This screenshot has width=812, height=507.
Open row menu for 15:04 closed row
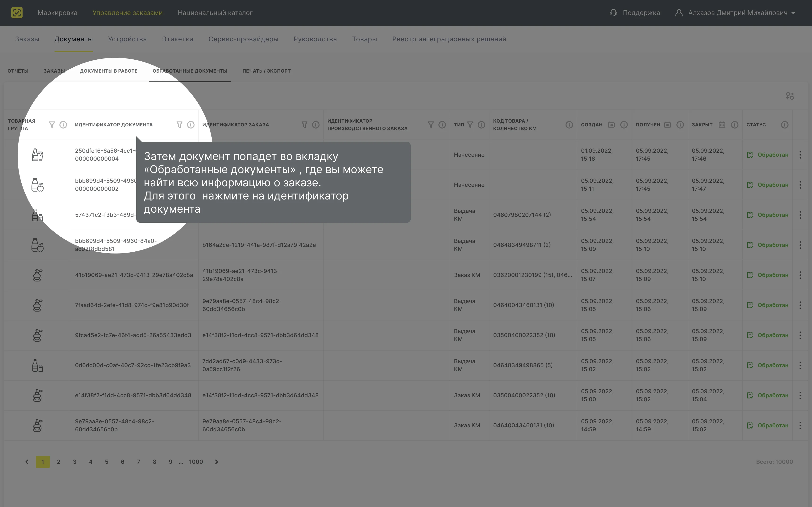click(800, 395)
